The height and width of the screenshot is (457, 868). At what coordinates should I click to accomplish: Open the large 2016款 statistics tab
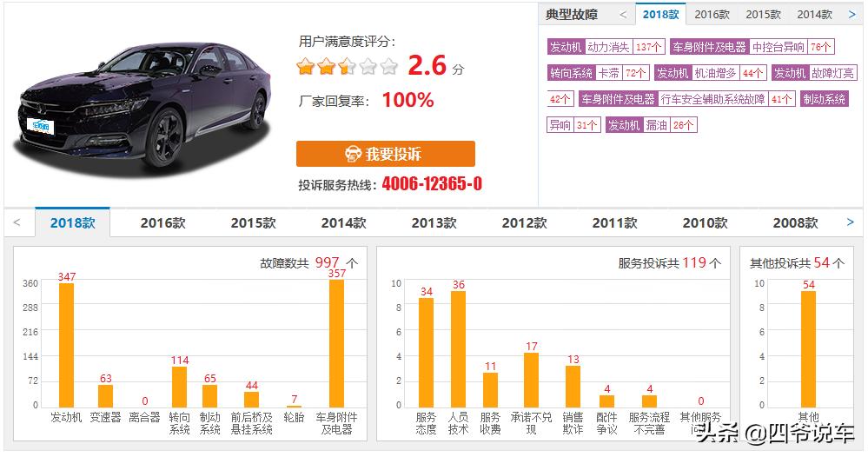click(162, 222)
